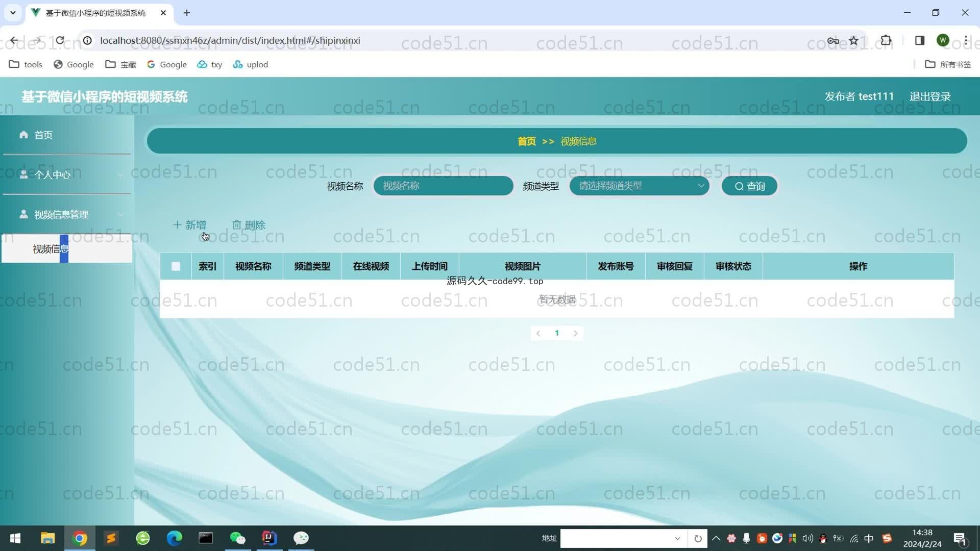The image size is (980, 551).
Task: Log out via 退出登录
Action: pos(930,96)
